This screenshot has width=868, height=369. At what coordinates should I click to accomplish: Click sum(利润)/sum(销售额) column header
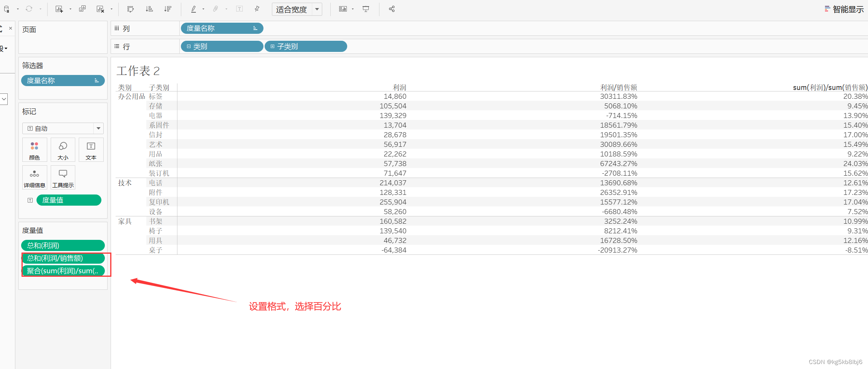(x=830, y=88)
